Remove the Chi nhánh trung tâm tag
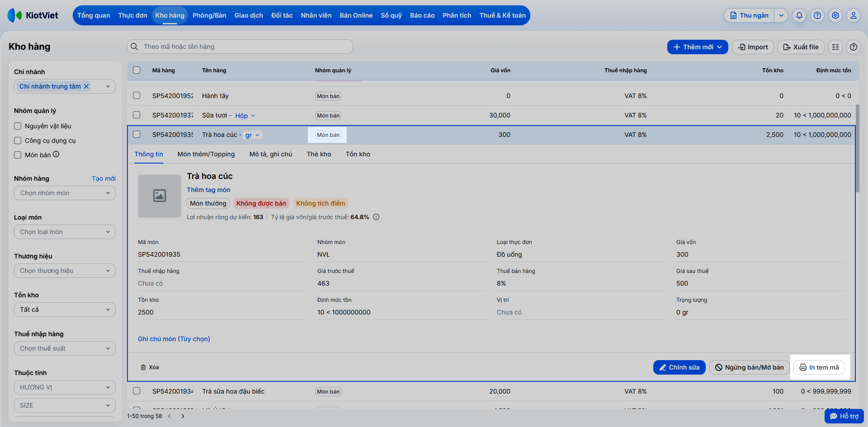This screenshot has height=427, width=868. coord(86,86)
